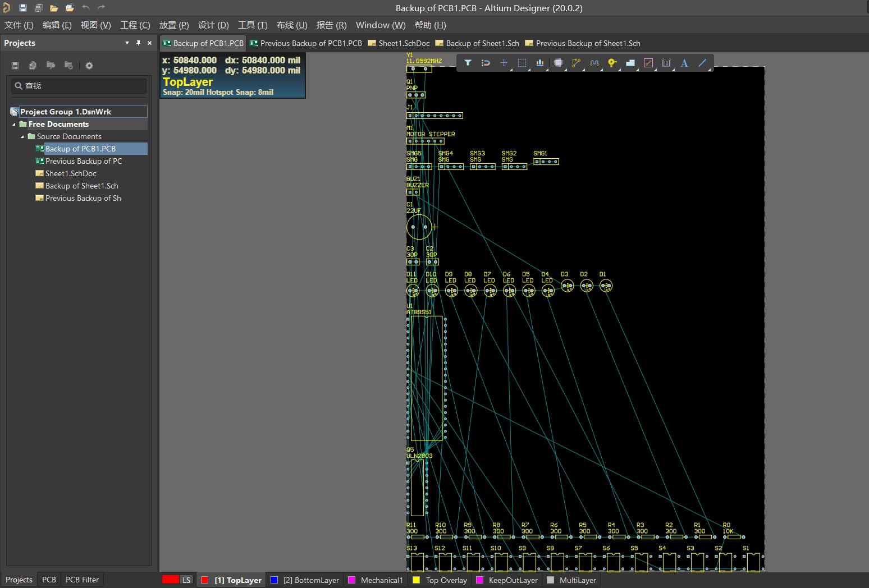Open the 编辑 (E) menu

57,25
